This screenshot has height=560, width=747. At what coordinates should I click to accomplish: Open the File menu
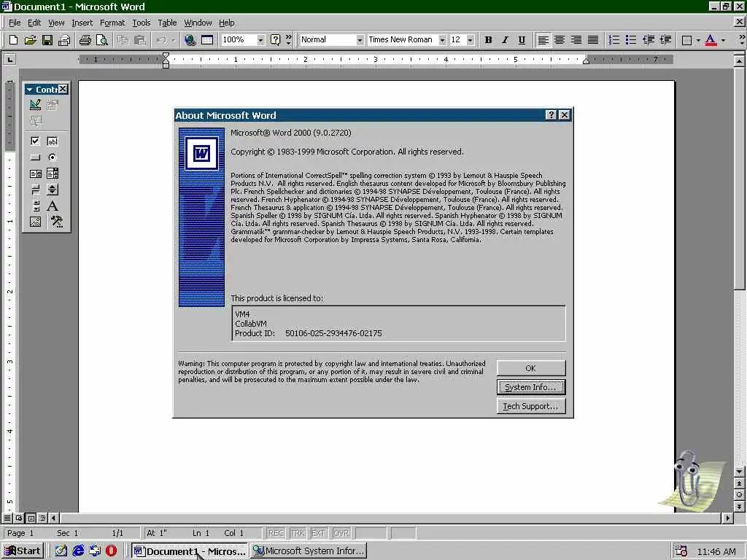click(15, 23)
